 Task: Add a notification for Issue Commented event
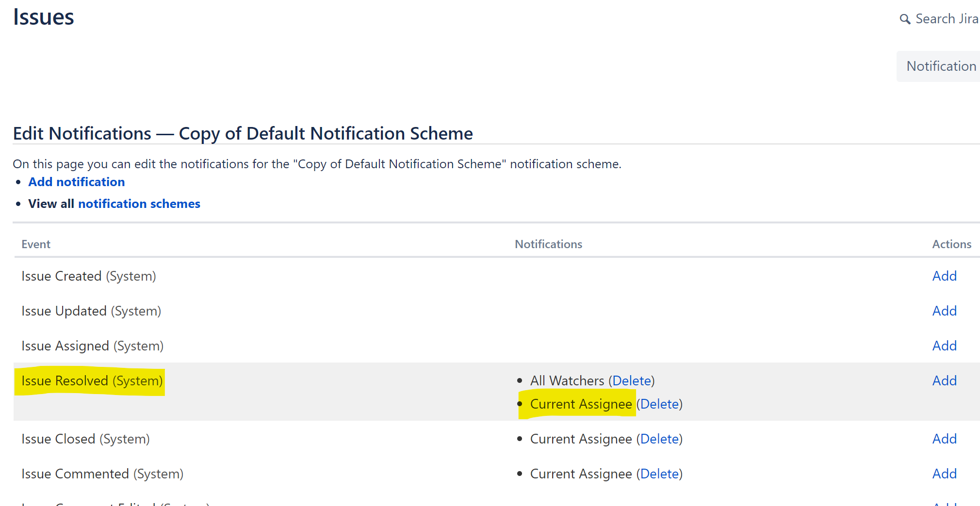coord(944,474)
